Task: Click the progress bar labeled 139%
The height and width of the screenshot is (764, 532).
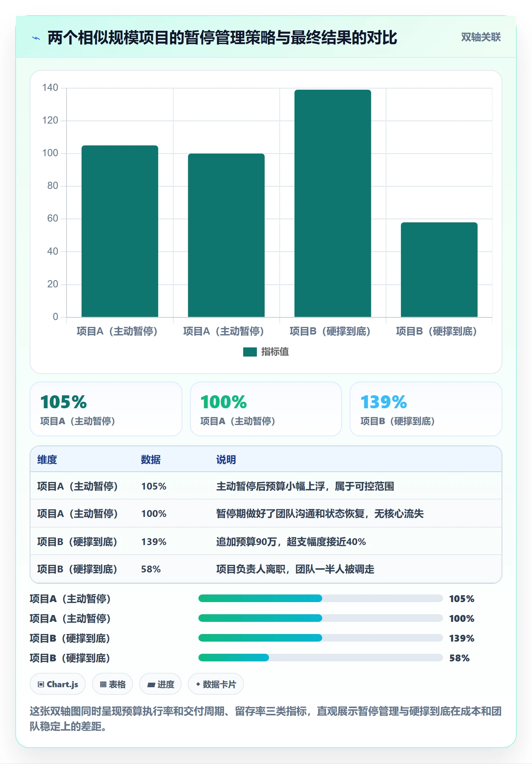Action: pyautogui.click(x=321, y=638)
